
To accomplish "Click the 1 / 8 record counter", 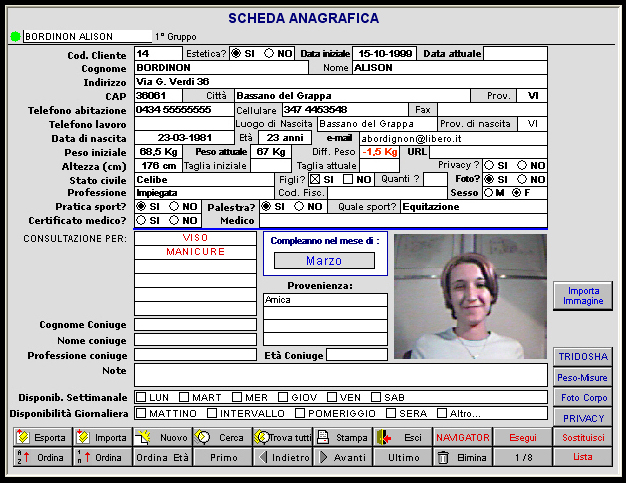I will (523, 457).
